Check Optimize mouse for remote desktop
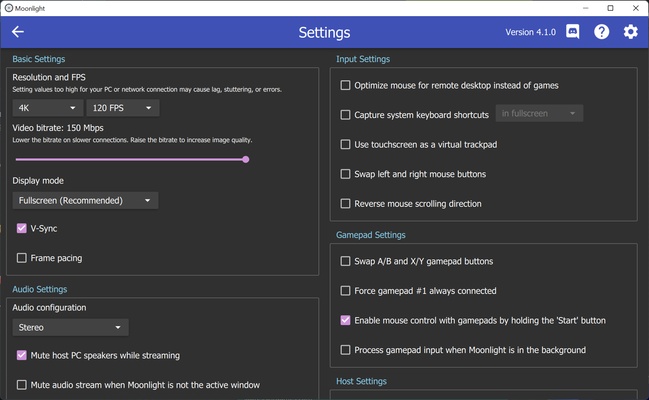649x400 pixels. click(345, 85)
